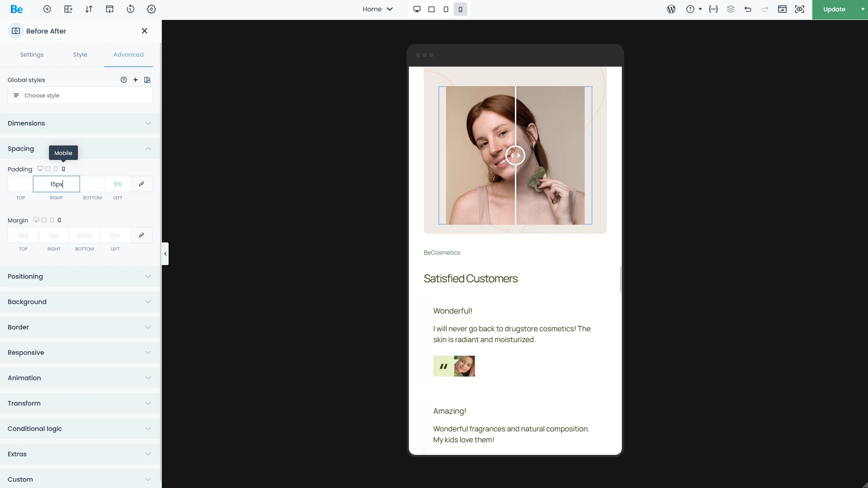Open the custom CSS editor icon
868x488 pixels.
pyautogui.click(x=713, y=9)
